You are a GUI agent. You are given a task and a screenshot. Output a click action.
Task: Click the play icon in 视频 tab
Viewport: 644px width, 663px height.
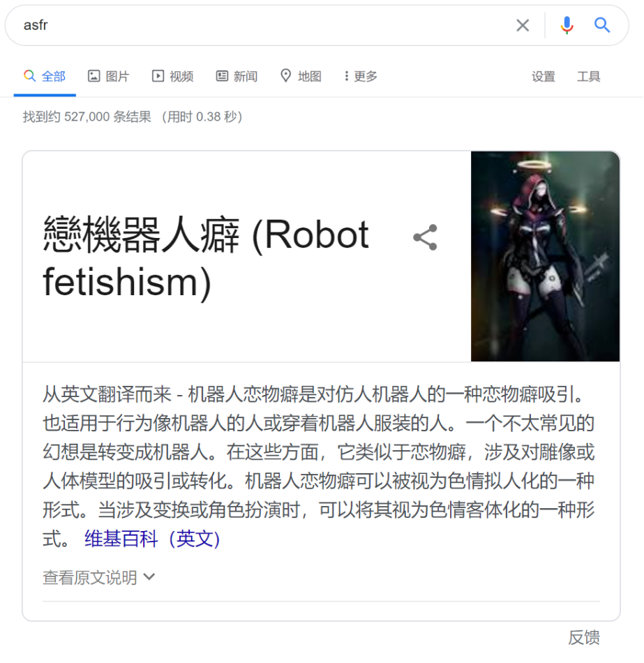click(158, 76)
